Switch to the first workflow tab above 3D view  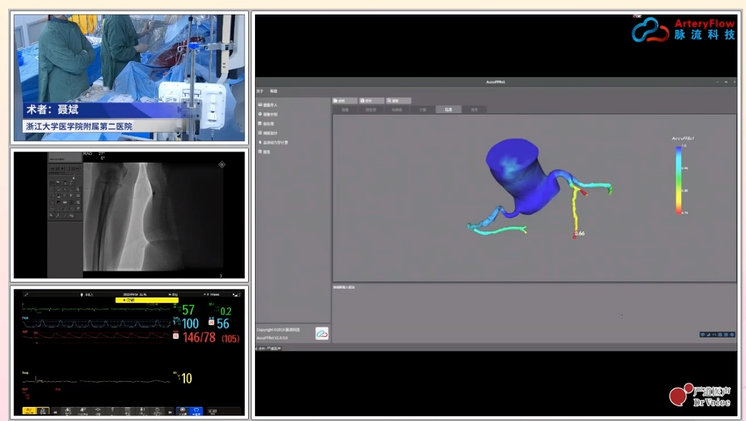pos(343,109)
